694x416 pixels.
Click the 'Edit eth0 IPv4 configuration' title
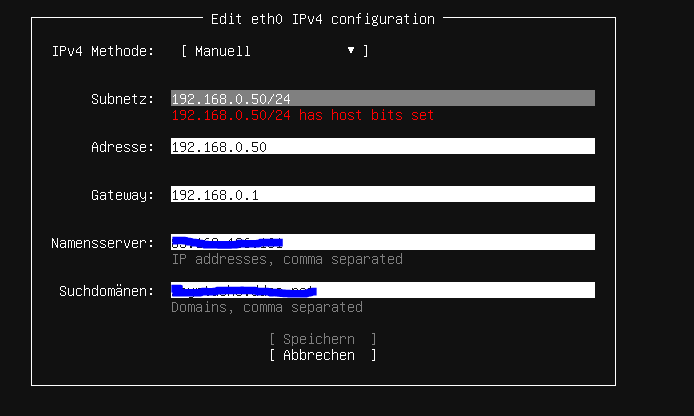coord(323,19)
